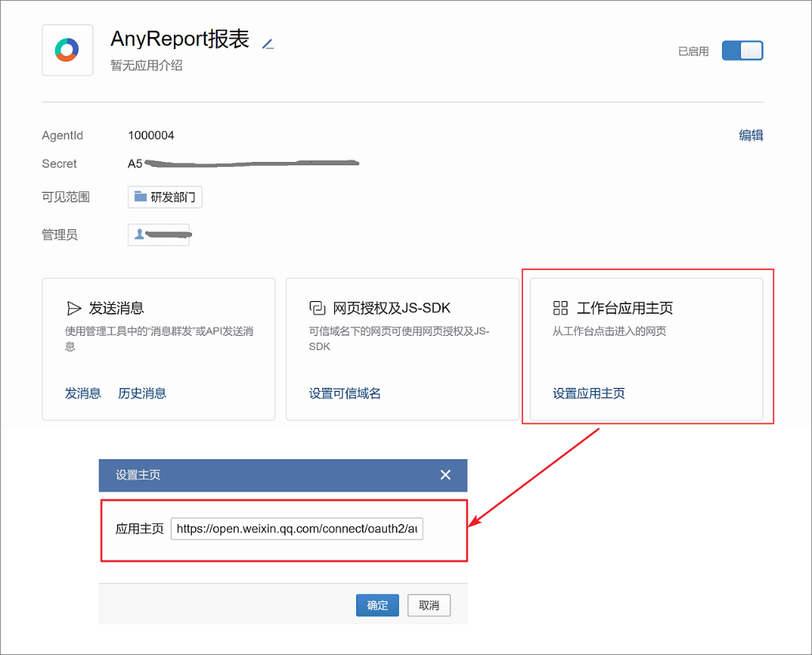Toggle the 已启用 enabled switch

(x=742, y=51)
